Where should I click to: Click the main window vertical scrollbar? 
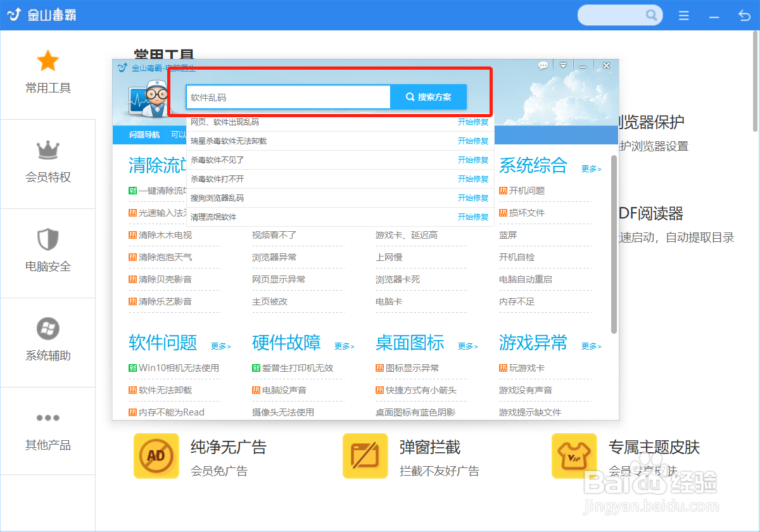pyautogui.click(x=755, y=82)
